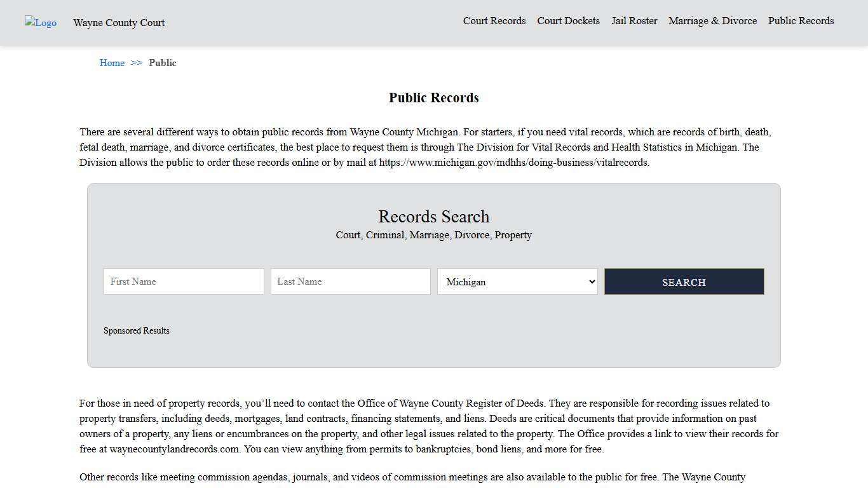View the Jail Roster page

(x=634, y=21)
